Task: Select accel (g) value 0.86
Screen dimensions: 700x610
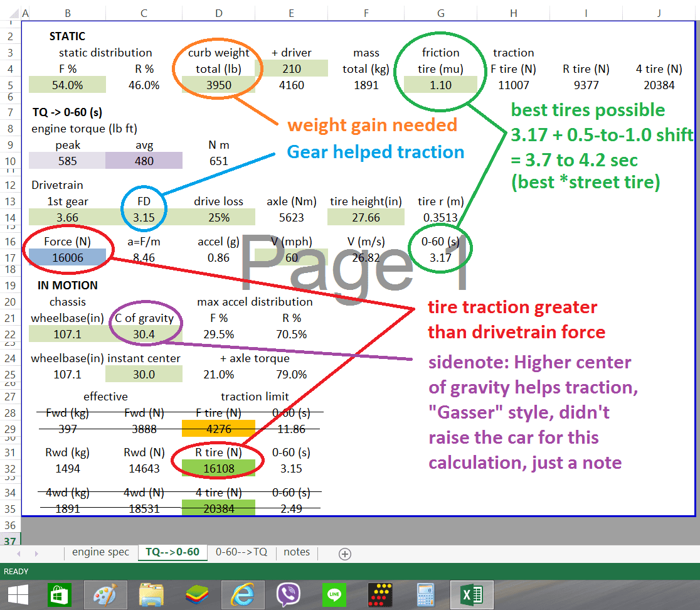Action: tap(219, 258)
